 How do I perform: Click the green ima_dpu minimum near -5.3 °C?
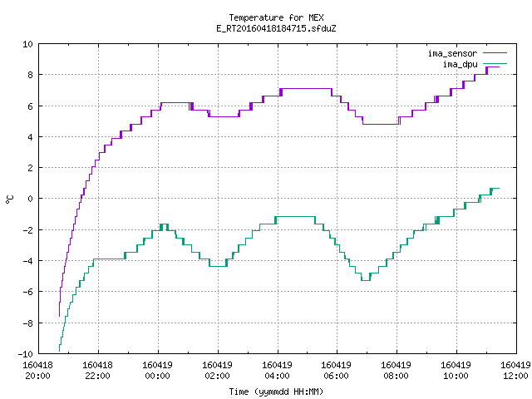[x=366, y=280]
